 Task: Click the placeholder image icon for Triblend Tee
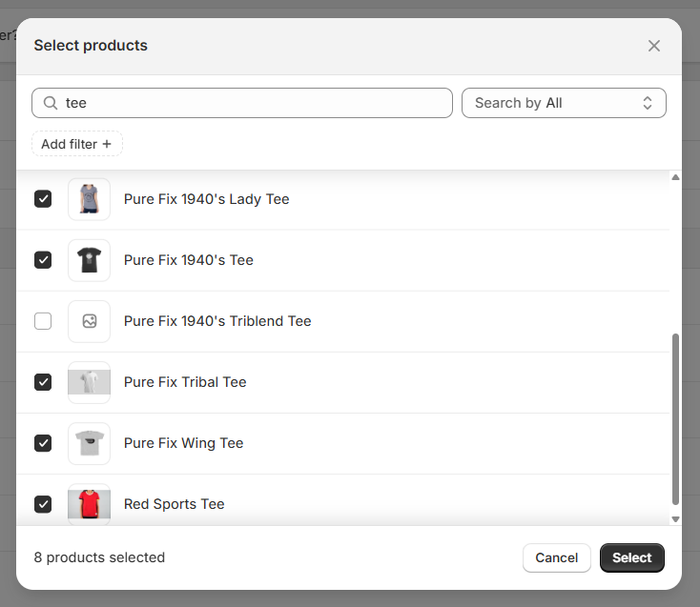click(x=89, y=321)
